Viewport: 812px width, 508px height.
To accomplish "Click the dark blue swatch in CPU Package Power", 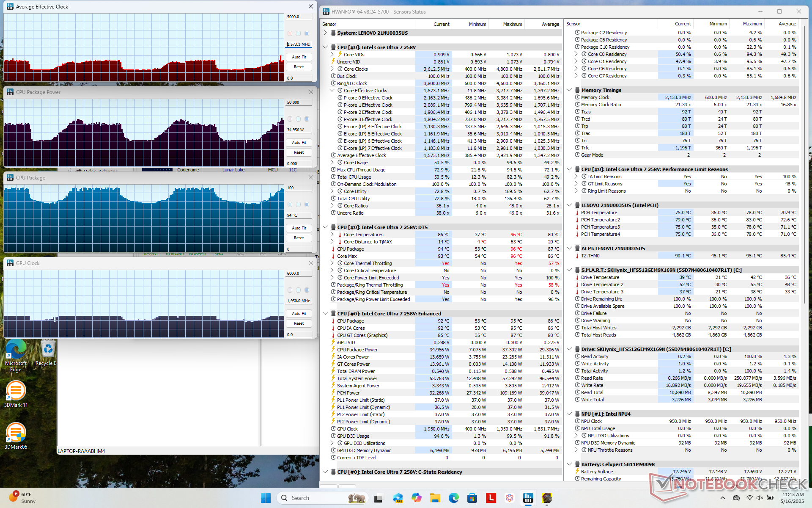I will (x=307, y=119).
